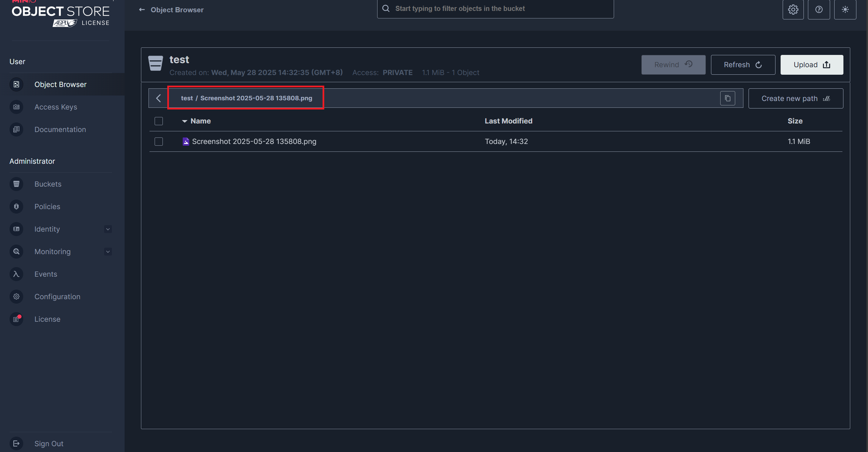This screenshot has width=868, height=452.
Task: Open Policies in the sidebar
Action: pos(47,206)
